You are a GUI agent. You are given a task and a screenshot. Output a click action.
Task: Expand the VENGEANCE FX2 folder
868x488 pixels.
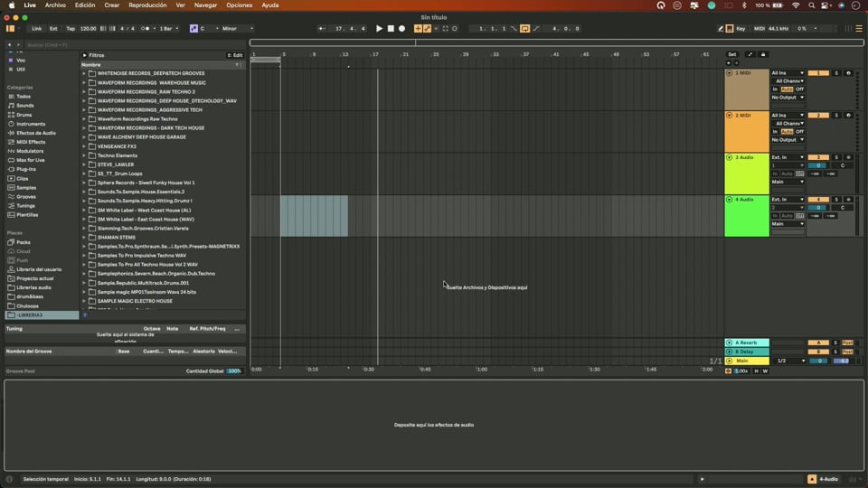(84, 146)
